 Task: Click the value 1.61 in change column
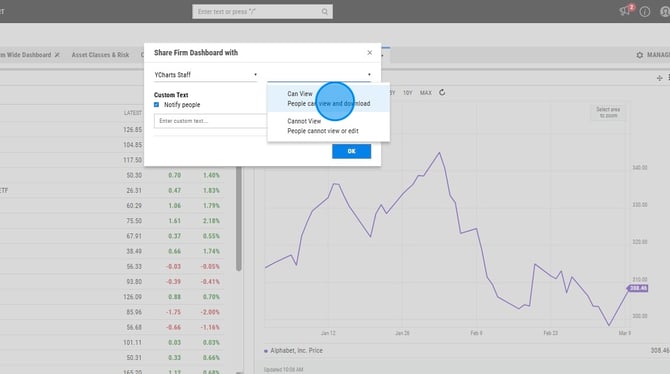pyautogui.click(x=174, y=221)
